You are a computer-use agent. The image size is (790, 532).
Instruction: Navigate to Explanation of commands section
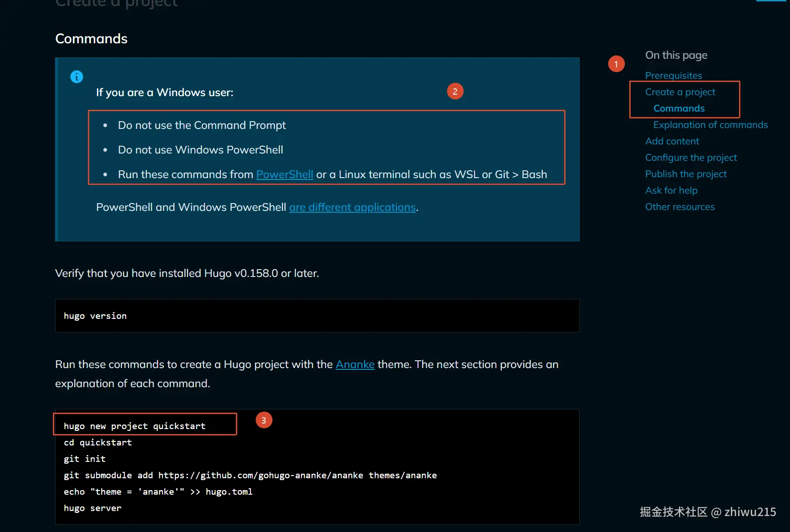[x=710, y=125]
